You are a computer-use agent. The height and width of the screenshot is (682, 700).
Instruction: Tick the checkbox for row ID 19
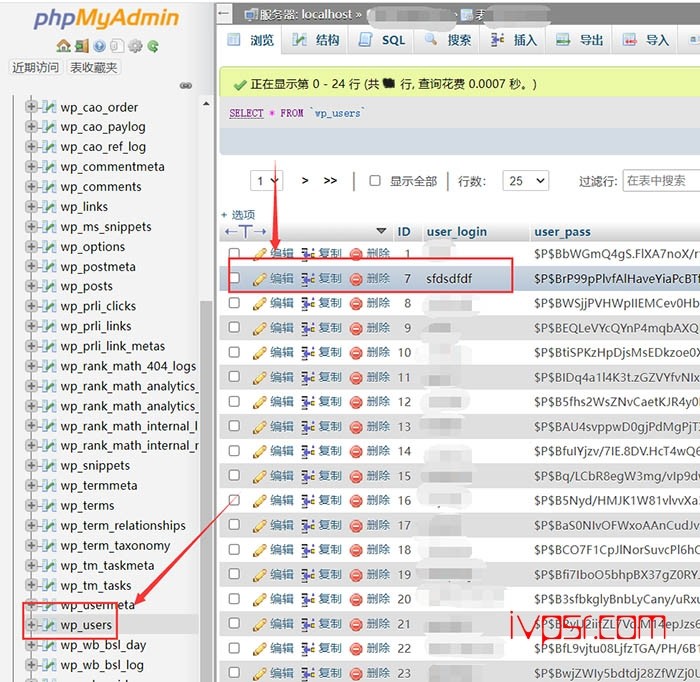pos(234,574)
